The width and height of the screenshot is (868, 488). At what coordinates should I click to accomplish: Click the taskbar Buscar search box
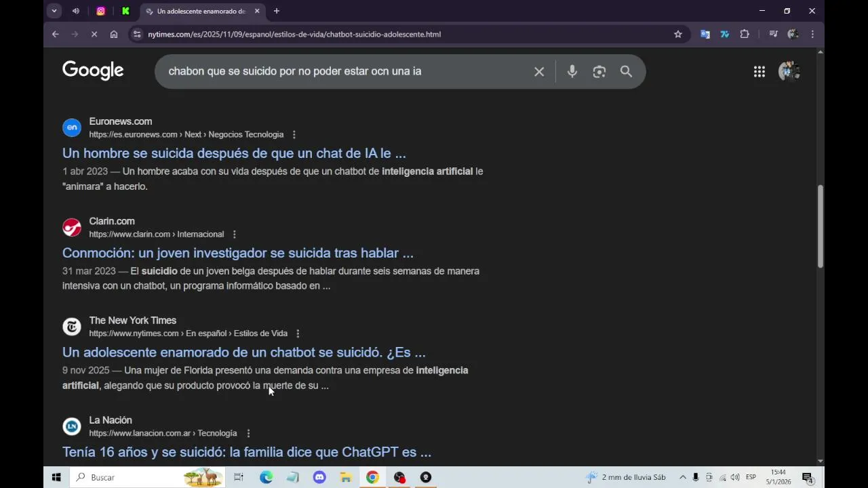click(147, 477)
